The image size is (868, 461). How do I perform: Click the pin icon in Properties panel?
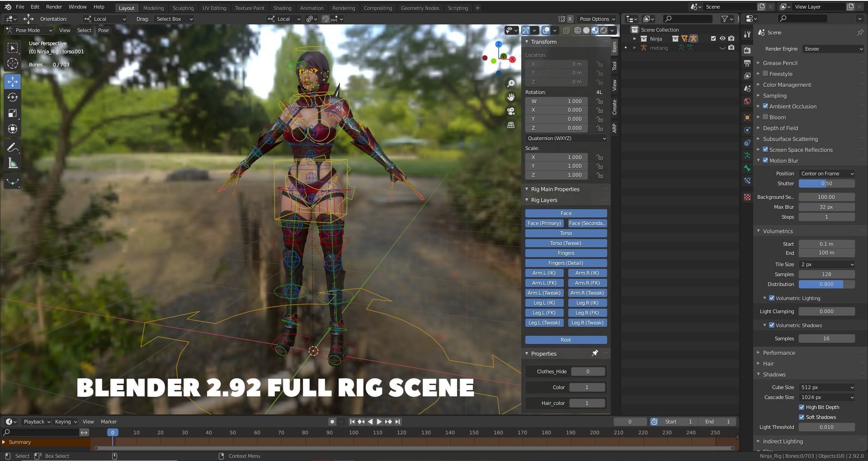tap(595, 353)
